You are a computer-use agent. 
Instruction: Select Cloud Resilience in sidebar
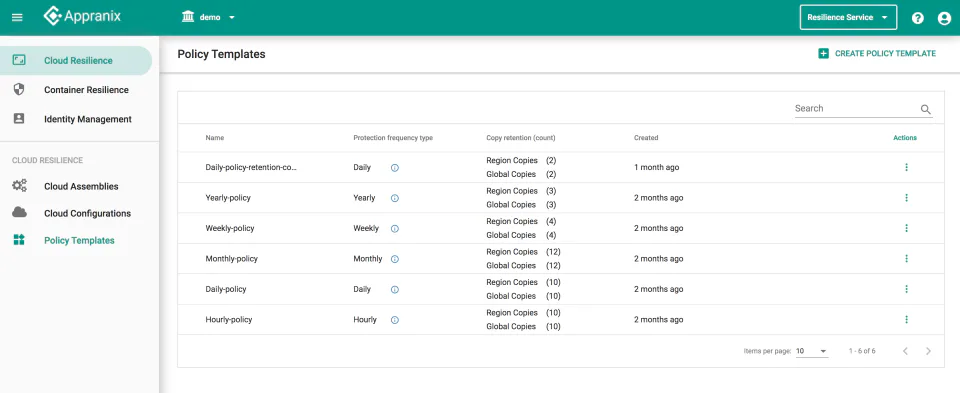[76, 61]
